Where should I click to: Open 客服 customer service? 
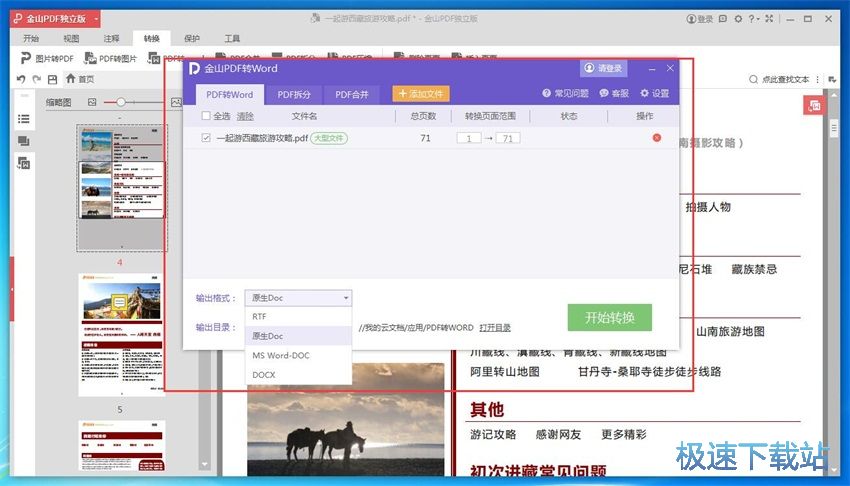click(x=614, y=93)
